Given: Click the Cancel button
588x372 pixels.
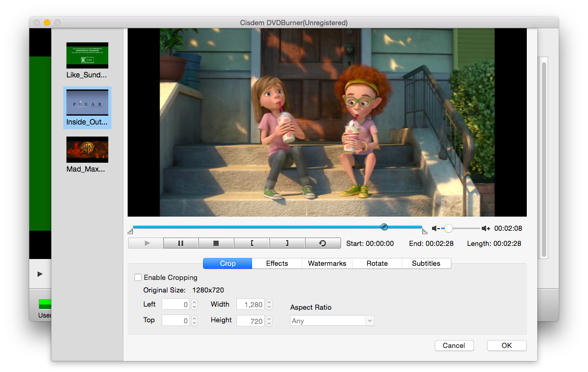Looking at the screenshot, I should pos(454,346).
